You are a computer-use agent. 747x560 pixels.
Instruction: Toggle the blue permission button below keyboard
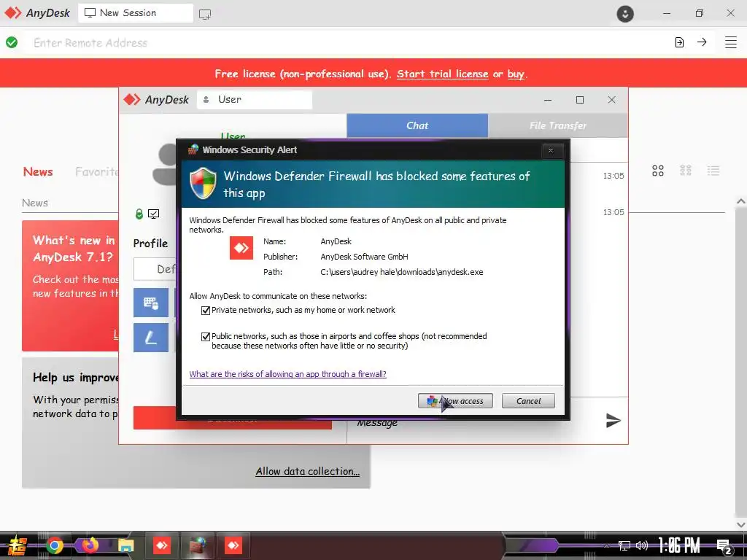coord(150,338)
